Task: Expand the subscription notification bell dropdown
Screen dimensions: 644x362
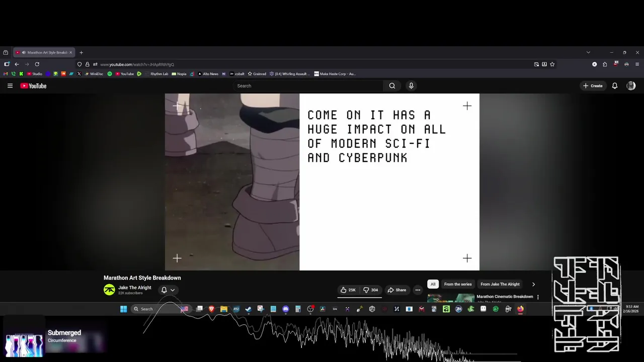Action: tap(168, 290)
